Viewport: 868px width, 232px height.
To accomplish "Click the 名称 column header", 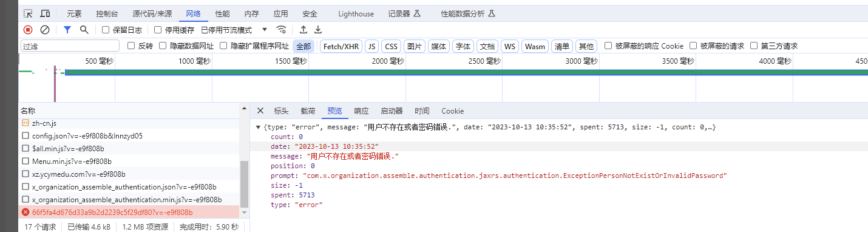I will click(129, 111).
